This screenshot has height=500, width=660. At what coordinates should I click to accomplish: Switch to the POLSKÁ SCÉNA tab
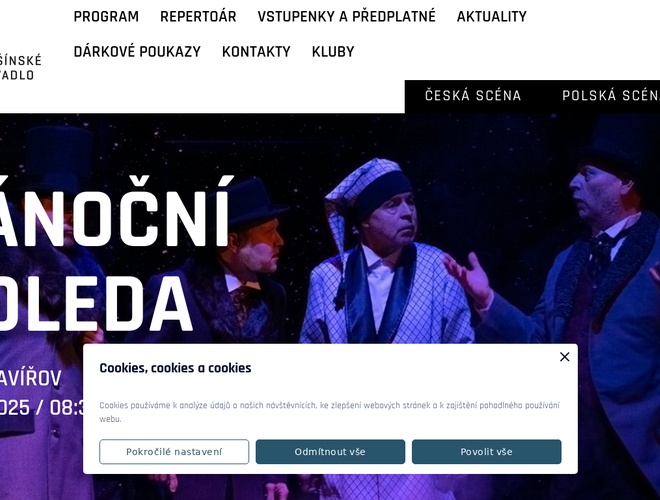click(611, 96)
